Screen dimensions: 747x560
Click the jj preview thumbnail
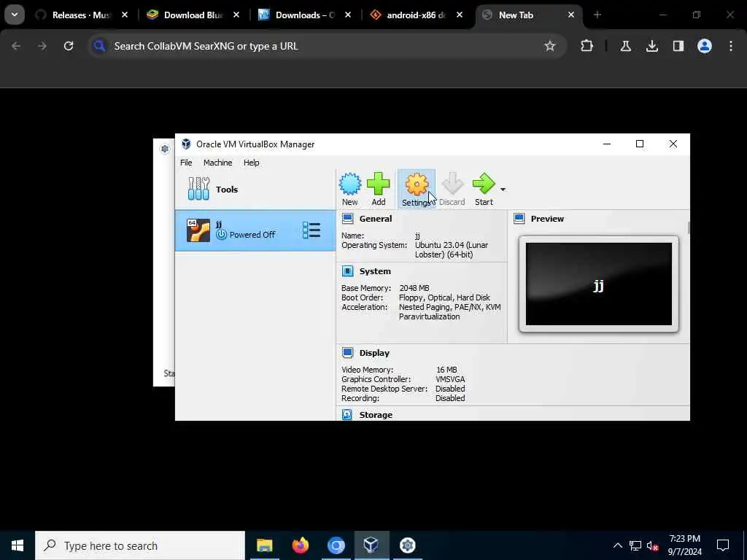[598, 284]
